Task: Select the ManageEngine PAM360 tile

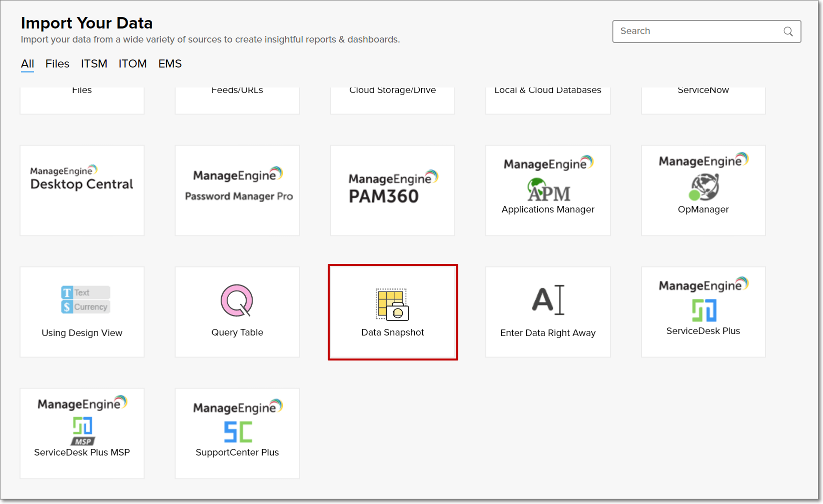Action: (x=393, y=190)
